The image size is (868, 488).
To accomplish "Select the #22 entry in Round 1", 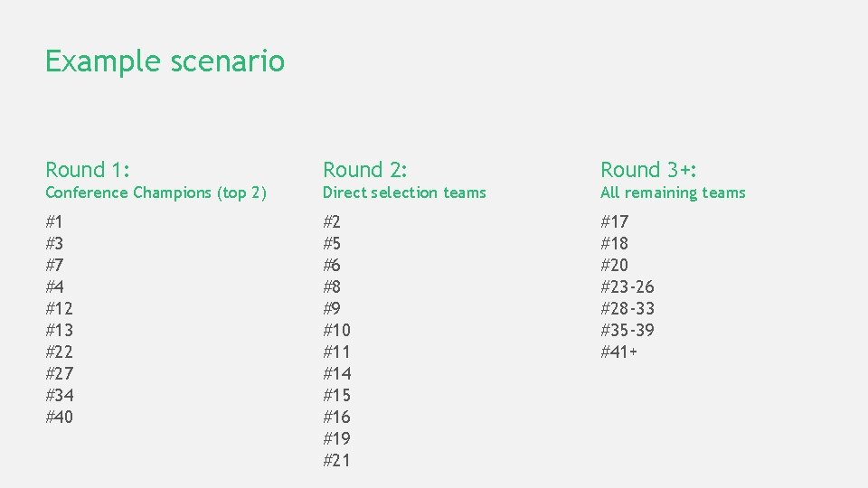I will (x=60, y=352).
